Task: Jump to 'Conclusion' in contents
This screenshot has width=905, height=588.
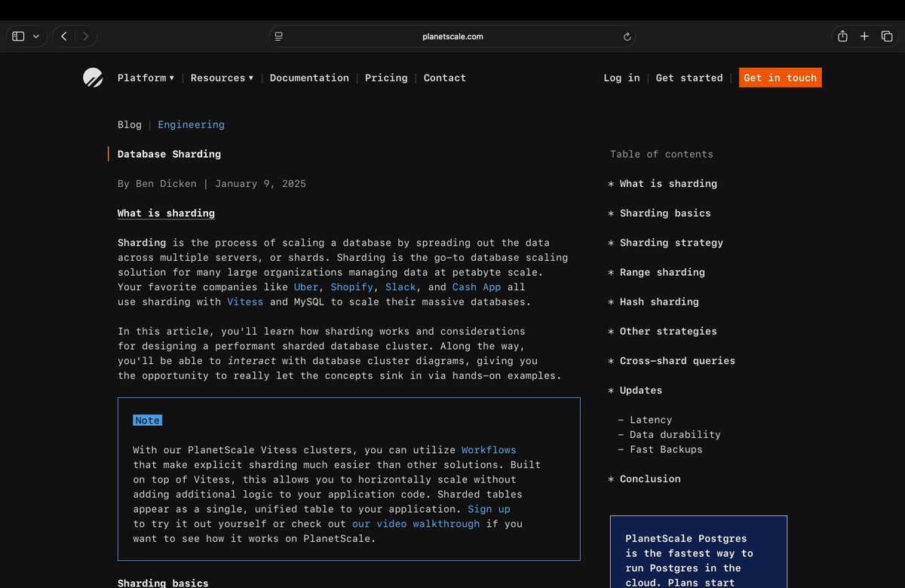Action: pos(650,479)
